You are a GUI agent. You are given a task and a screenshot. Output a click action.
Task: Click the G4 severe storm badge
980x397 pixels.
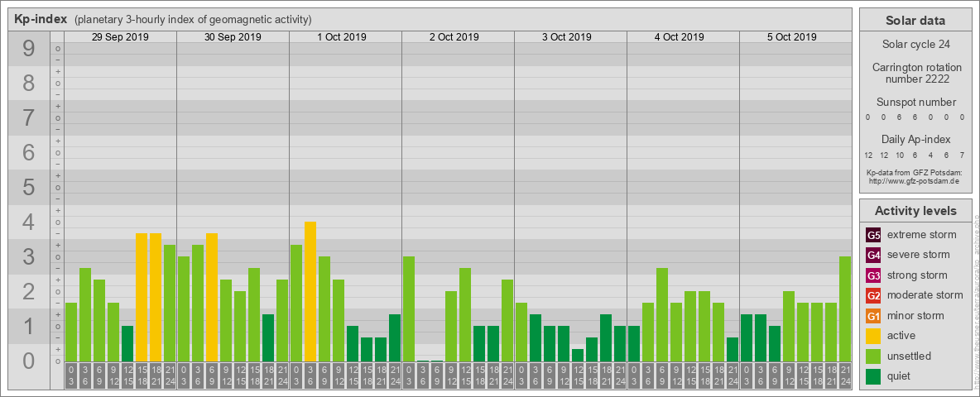coord(873,255)
